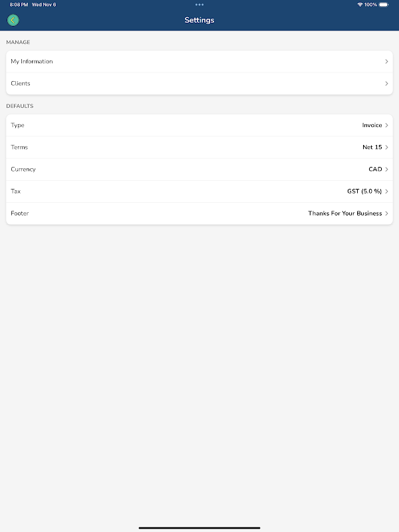Edit the Thanks For Your Business footer

click(x=344, y=213)
